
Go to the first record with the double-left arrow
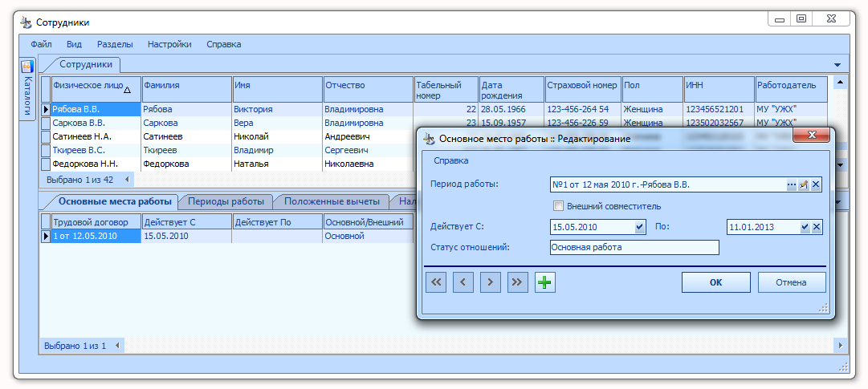click(436, 282)
